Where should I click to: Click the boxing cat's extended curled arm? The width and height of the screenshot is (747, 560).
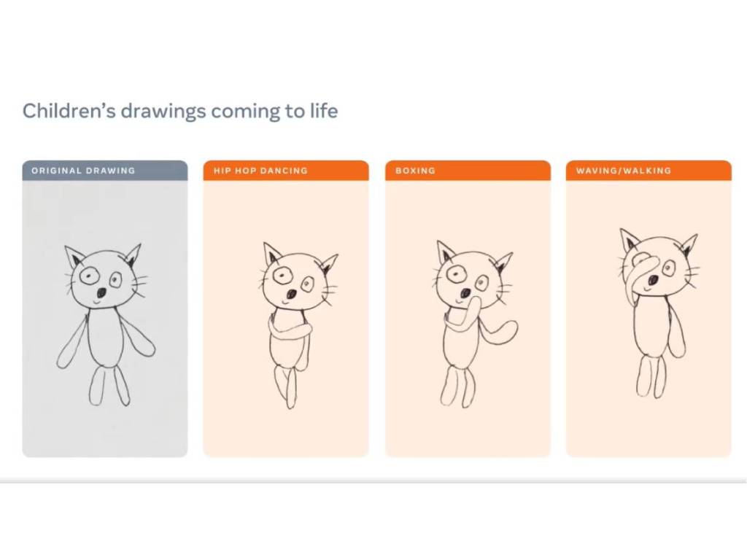[499, 332]
